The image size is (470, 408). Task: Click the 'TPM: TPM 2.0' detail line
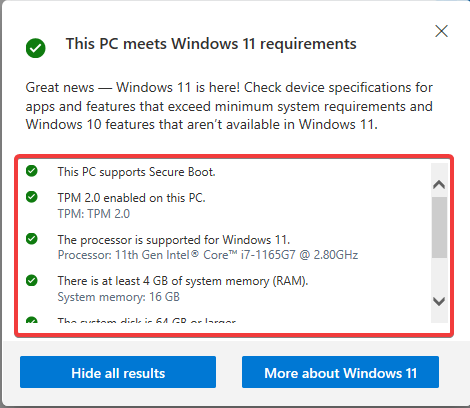click(x=94, y=214)
